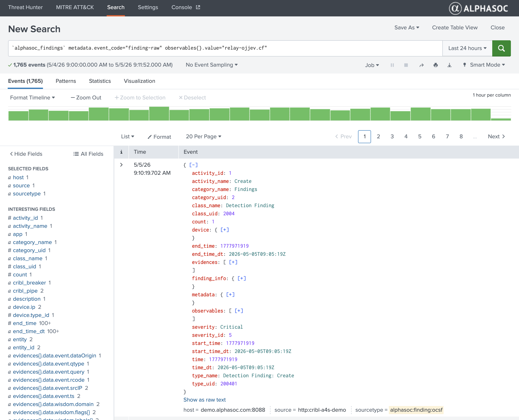Open the Save As dropdown
519x420 pixels.
[x=407, y=28]
